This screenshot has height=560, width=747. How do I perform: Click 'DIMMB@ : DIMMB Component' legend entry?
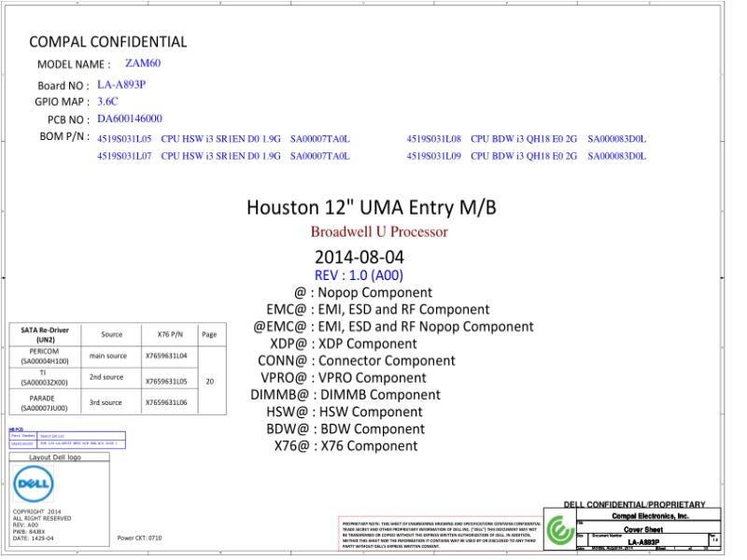pyautogui.click(x=345, y=395)
